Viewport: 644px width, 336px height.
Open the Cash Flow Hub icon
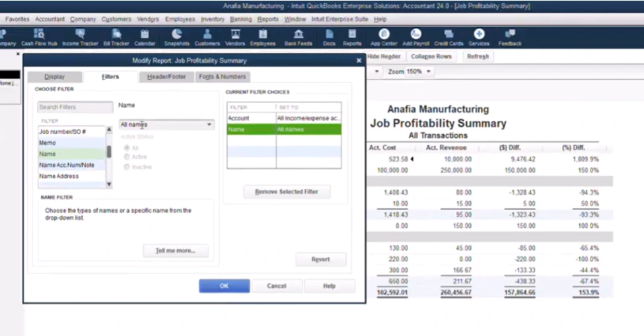[39, 38]
